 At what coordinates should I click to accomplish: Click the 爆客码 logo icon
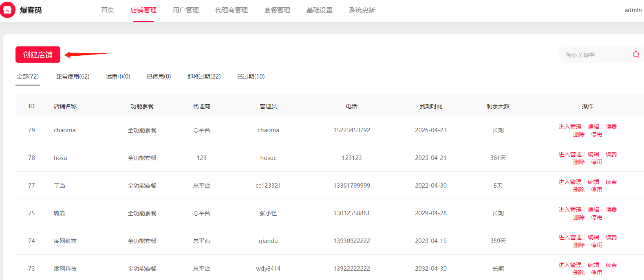pos(8,10)
